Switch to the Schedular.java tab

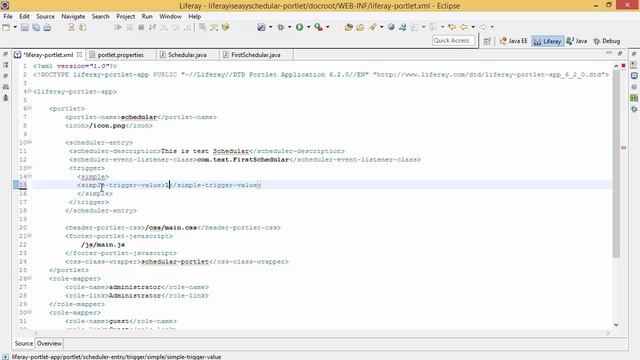[x=187, y=55]
